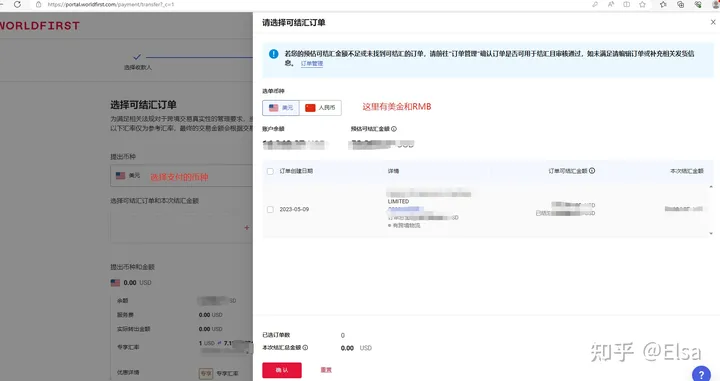The height and width of the screenshot is (381, 720).
Task: Open the read aloud icon in address bar
Action: (x=611, y=4)
